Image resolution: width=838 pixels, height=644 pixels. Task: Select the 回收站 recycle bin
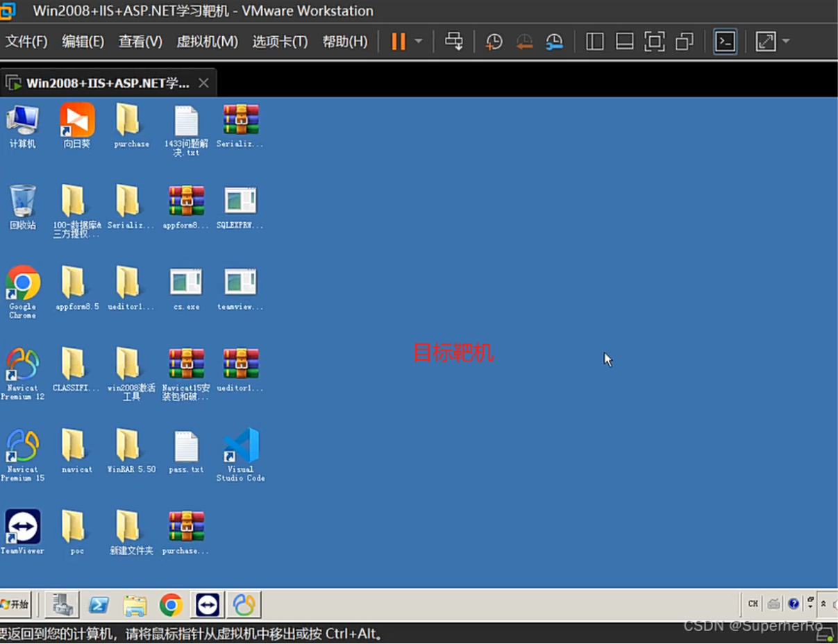coord(22,207)
